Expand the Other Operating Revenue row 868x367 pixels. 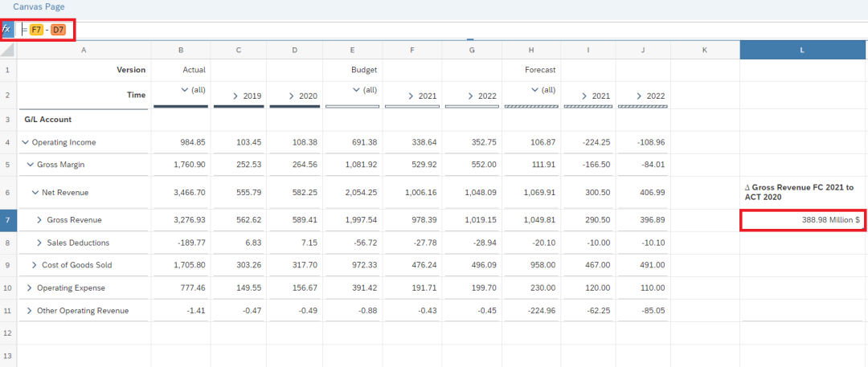pyautogui.click(x=30, y=311)
